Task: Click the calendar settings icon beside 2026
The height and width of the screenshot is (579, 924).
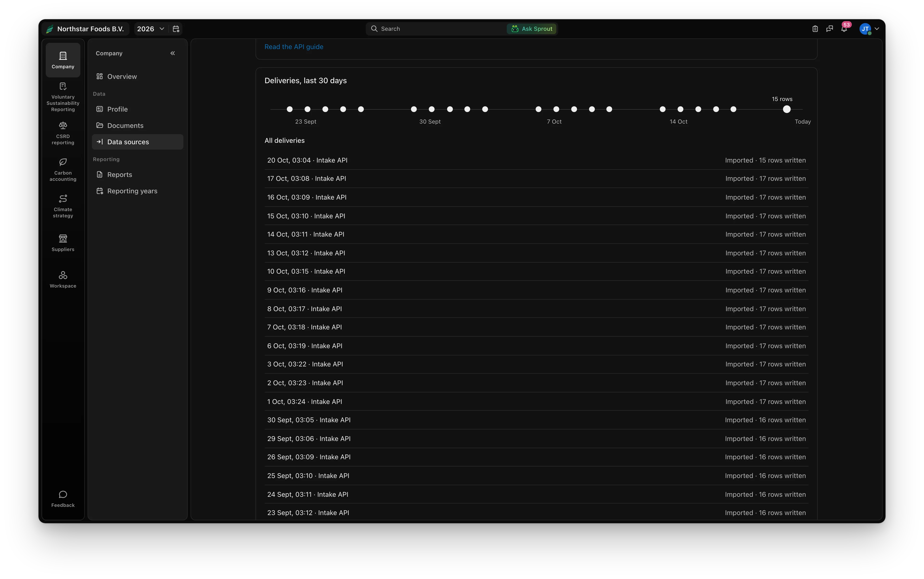Action: coord(176,29)
